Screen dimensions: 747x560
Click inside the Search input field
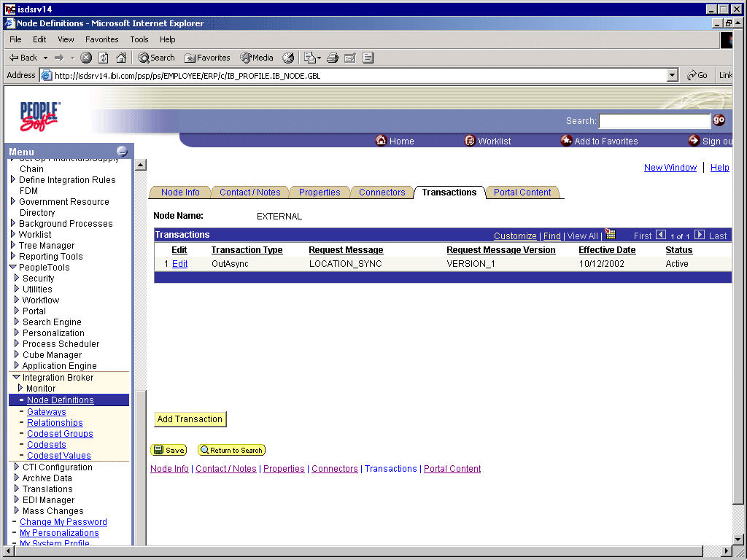coord(654,120)
